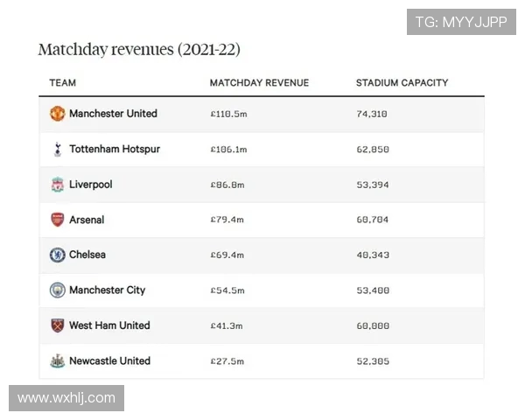The image size is (525, 420).
Task: Select the Liverpool club crest
Action: tap(57, 185)
